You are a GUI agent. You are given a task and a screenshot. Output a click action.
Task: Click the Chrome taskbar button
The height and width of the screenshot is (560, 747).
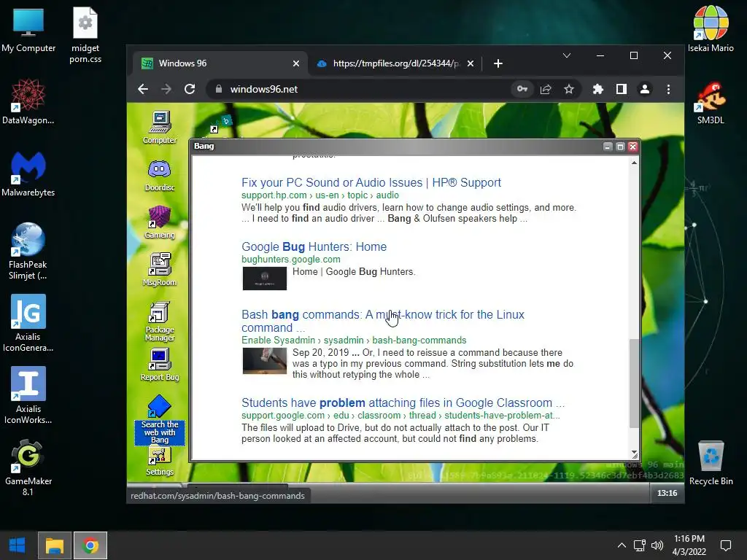[90, 545]
